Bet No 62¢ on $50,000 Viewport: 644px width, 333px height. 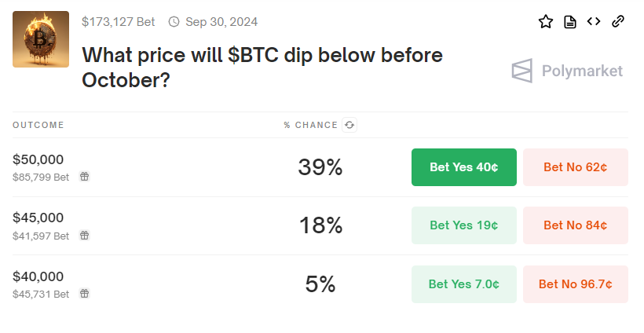pyautogui.click(x=576, y=167)
